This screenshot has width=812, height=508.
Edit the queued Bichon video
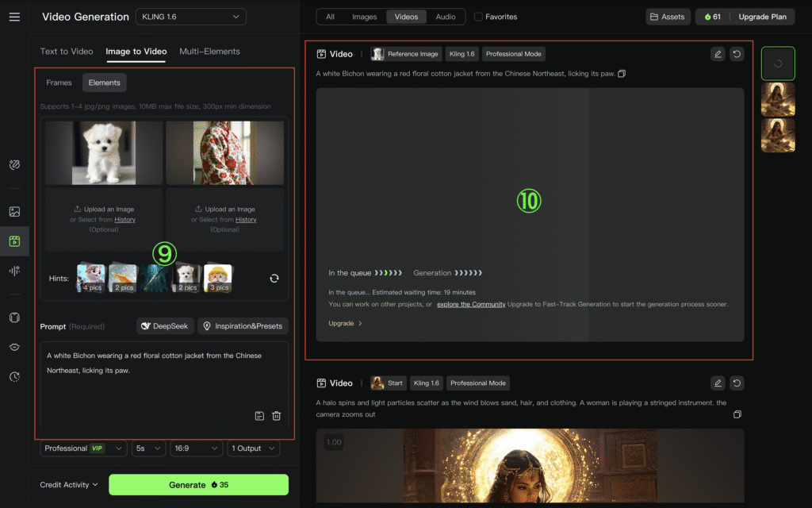click(x=718, y=54)
